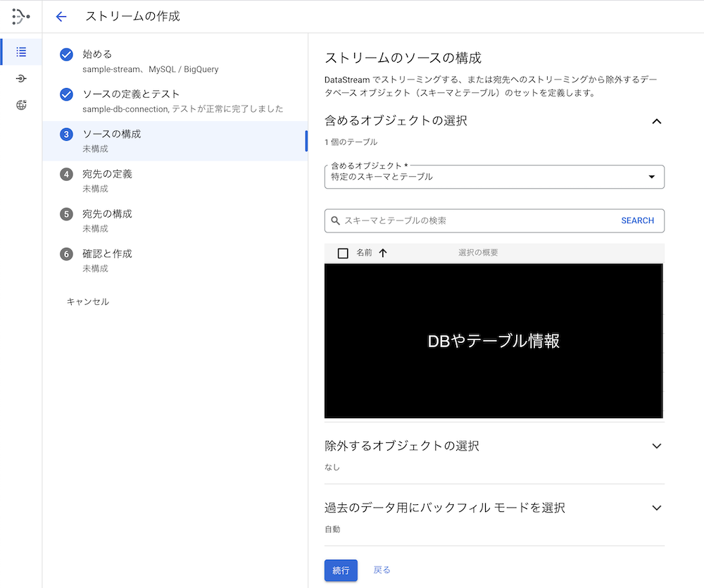Click the Datastream logo icon

[x=20, y=17]
